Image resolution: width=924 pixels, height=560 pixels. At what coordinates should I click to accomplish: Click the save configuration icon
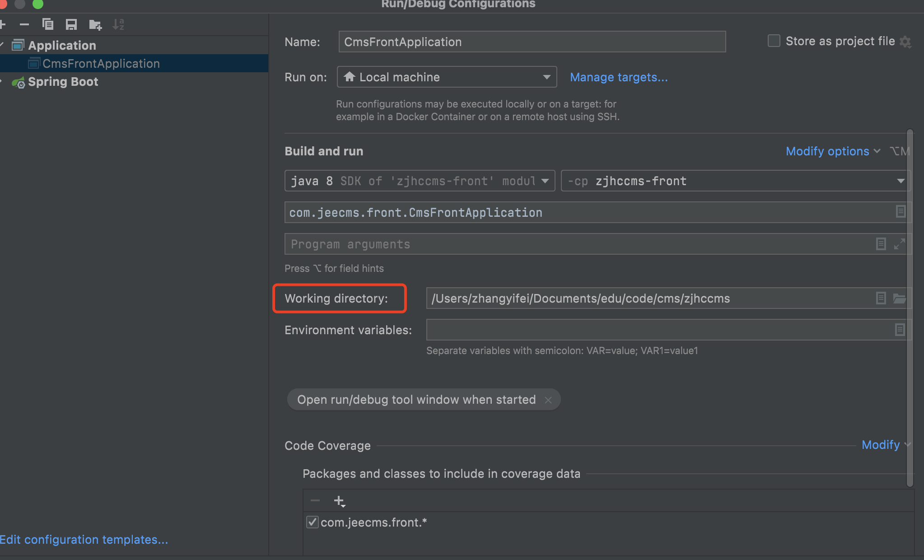click(71, 24)
